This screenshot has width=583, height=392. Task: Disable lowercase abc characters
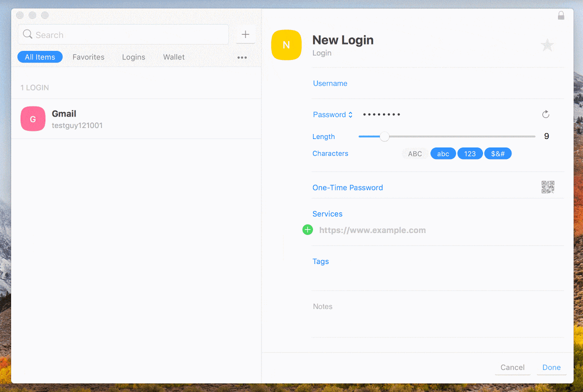[443, 153]
